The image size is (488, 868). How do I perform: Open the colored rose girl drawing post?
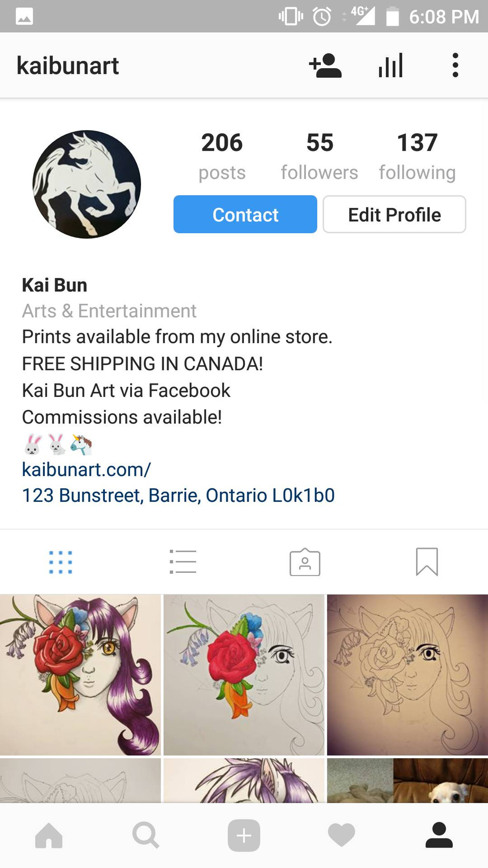(81, 675)
